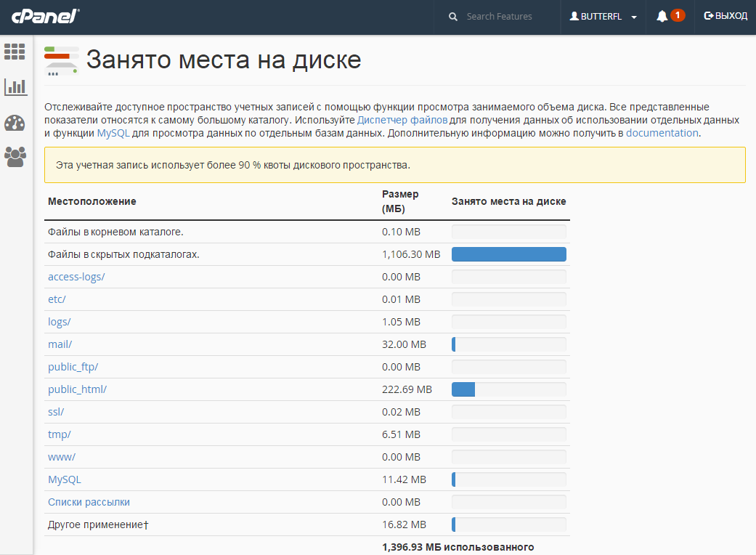
Task: Open the Списки рассылки link
Action: pyautogui.click(x=89, y=502)
